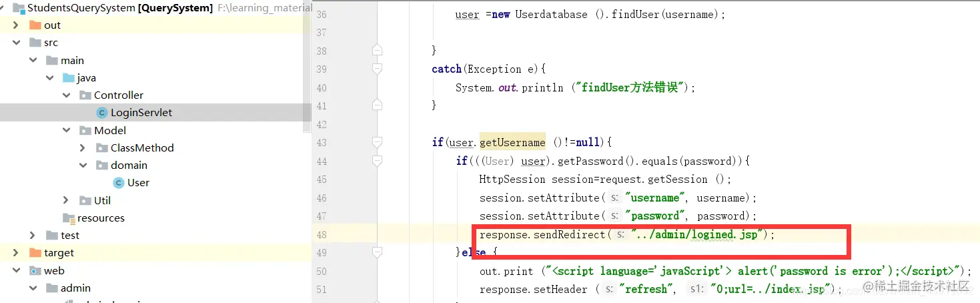980x303 pixels.
Task: Click the web resource folder icon
Action: point(35,270)
